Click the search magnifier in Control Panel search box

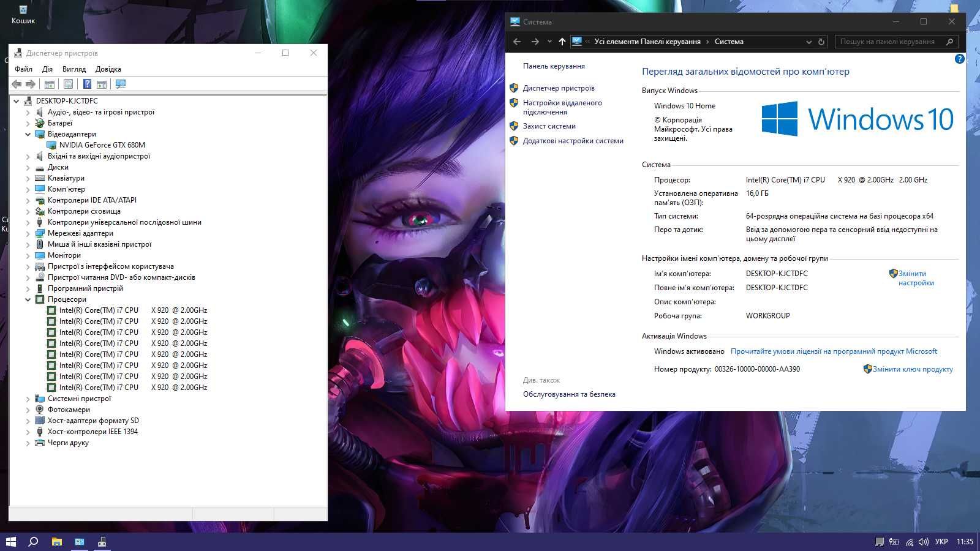click(949, 42)
